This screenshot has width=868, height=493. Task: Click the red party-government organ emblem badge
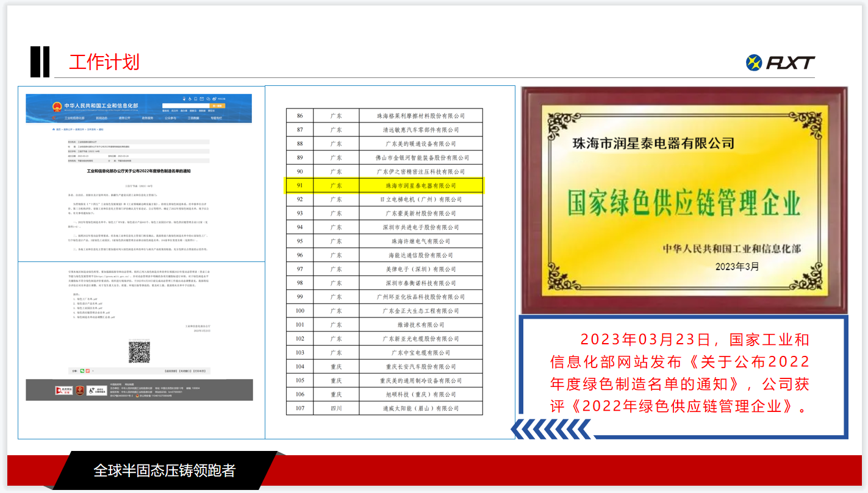(80, 391)
